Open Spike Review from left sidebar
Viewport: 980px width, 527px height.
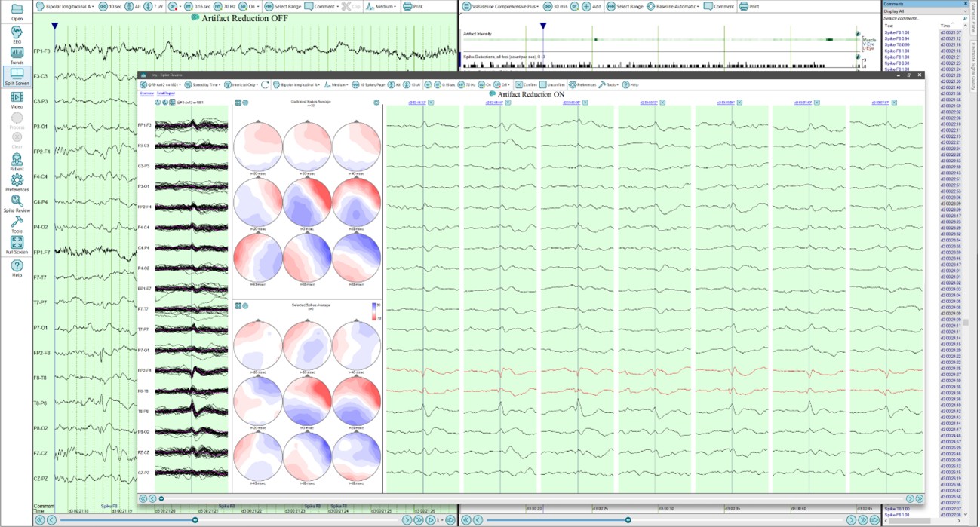pyautogui.click(x=17, y=204)
